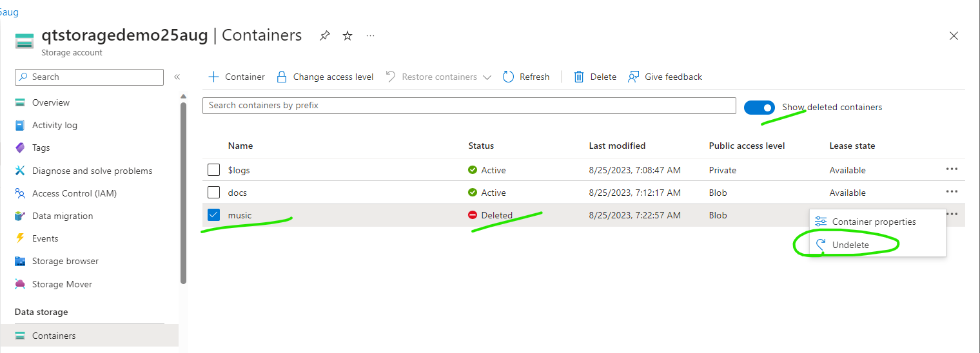Open Tags in the sidebar

[41, 148]
